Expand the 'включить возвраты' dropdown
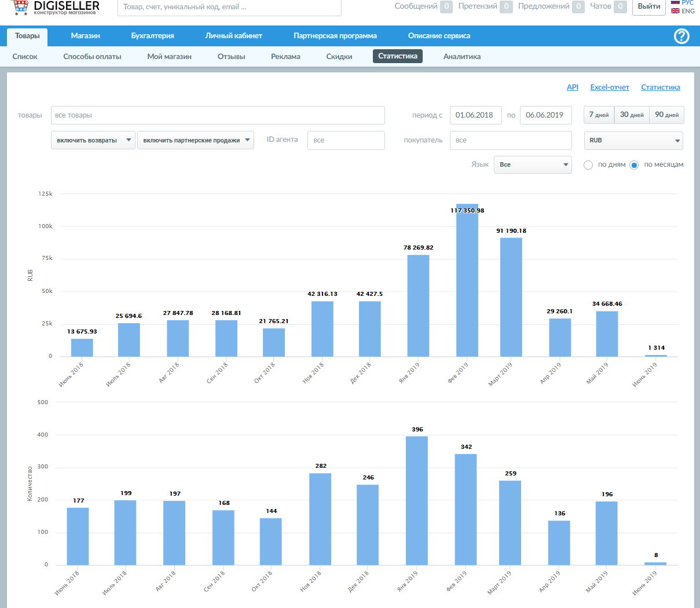 tap(93, 140)
